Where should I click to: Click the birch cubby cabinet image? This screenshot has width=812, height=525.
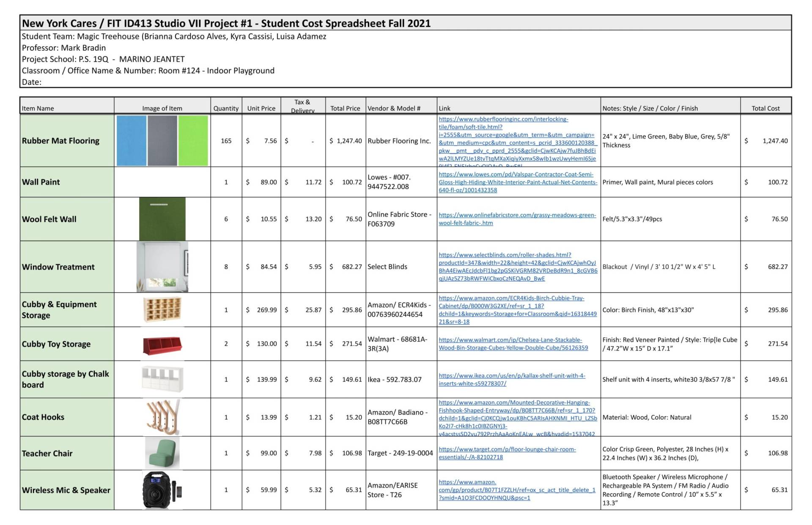162,310
